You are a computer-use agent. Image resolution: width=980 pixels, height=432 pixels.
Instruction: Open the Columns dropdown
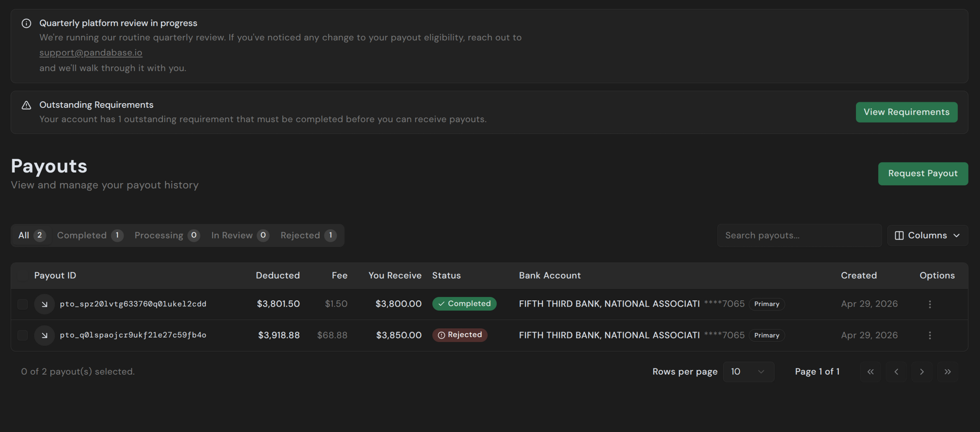click(x=928, y=236)
